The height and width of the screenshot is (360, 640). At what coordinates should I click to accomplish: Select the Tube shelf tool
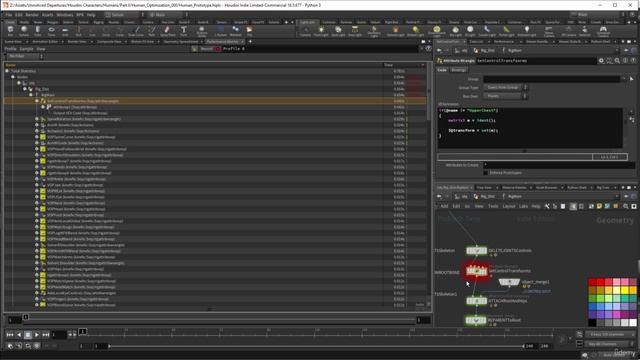tap(38, 31)
